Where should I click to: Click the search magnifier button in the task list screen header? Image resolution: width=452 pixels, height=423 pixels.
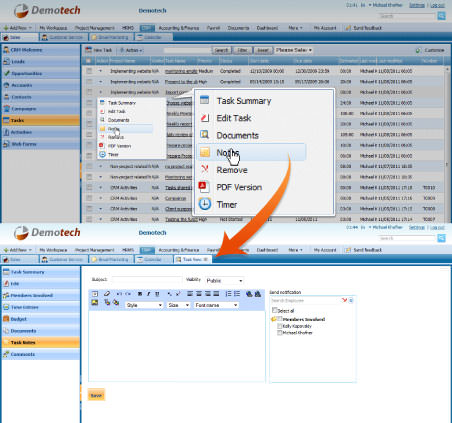click(x=441, y=16)
